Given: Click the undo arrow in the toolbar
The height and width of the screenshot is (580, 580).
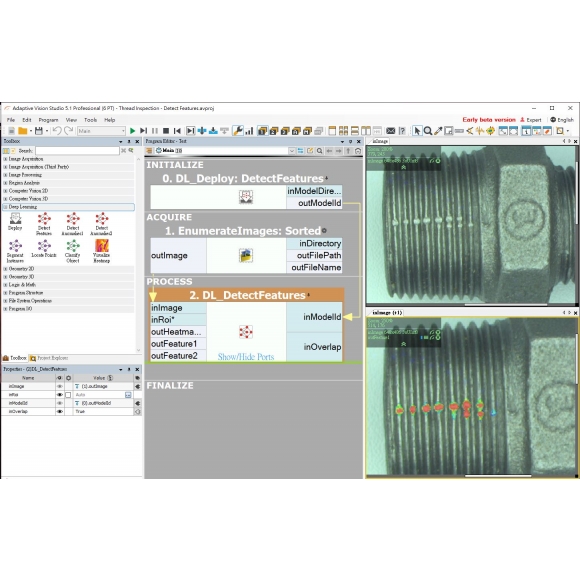Looking at the screenshot, I should pos(57,131).
